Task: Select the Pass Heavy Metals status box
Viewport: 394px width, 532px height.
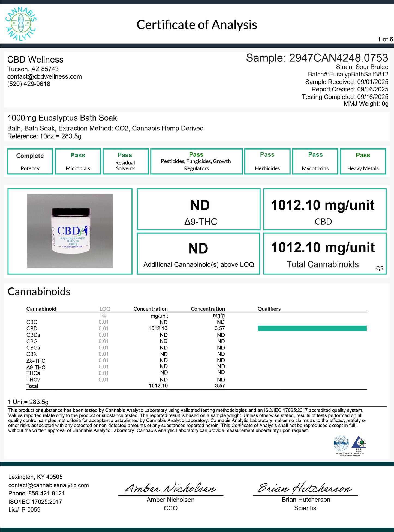Action: pyautogui.click(x=363, y=161)
